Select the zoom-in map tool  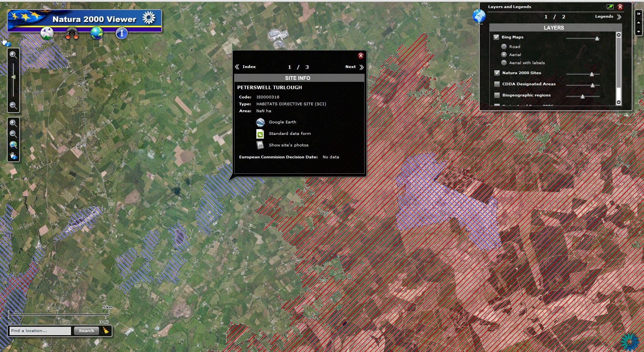[13, 123]
